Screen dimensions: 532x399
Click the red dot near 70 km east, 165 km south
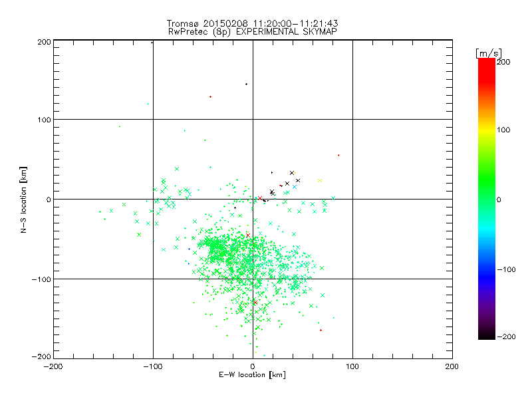tap(321, 330)
